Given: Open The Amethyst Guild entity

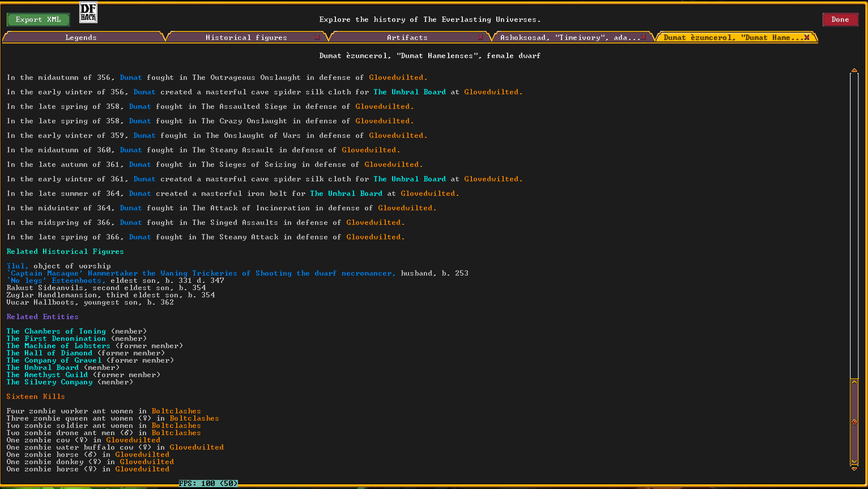Looking at the screenshot, I should [x=47, y=375].
